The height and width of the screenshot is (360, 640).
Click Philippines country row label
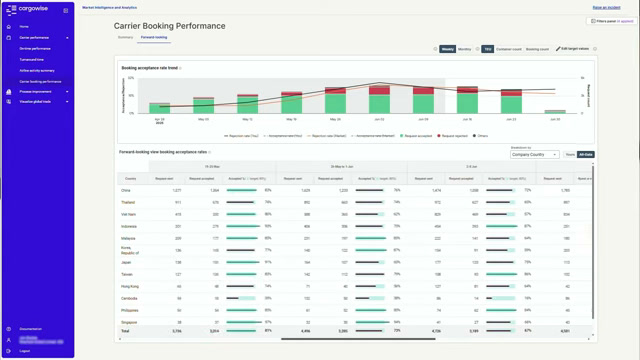(129, 311)
